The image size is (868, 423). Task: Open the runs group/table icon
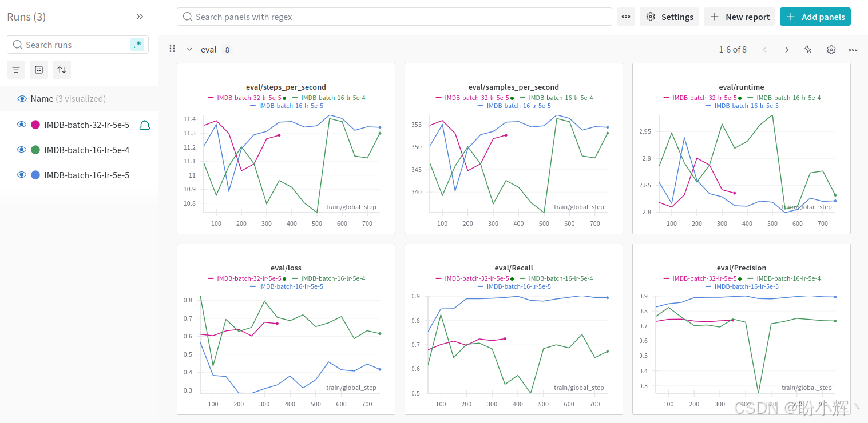[39, 70]
